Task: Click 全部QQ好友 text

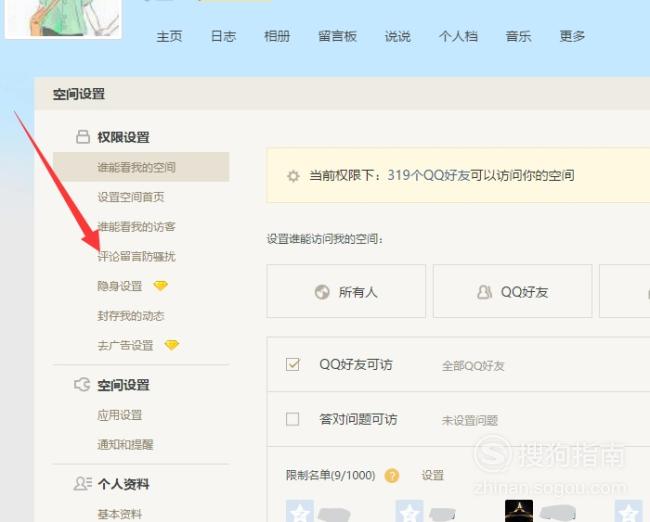Action: [473, 366]
